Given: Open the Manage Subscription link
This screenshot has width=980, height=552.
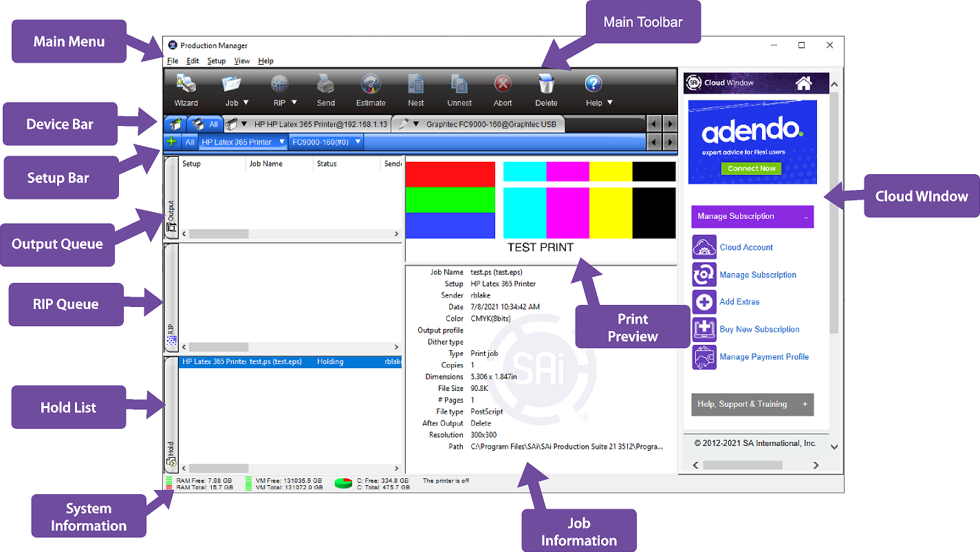Looking at the screenshot, I should tap(758, 275).
